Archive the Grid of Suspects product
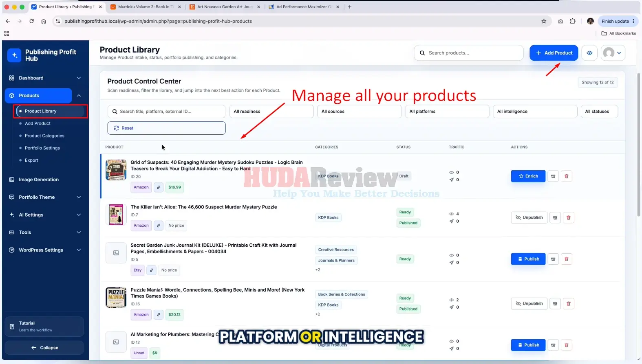This screenshot has height=364, width=642. [553, 176]
